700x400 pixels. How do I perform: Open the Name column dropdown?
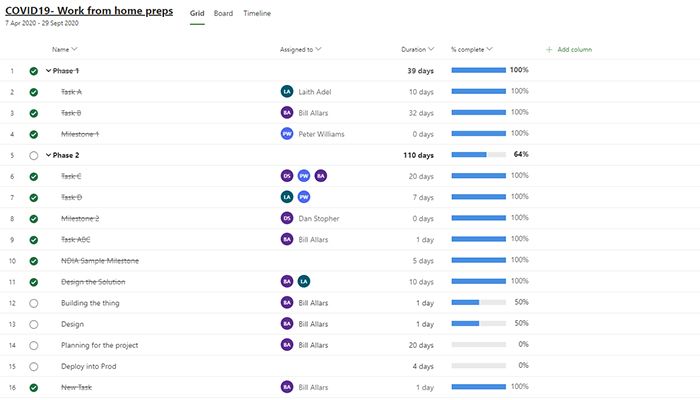75,49
